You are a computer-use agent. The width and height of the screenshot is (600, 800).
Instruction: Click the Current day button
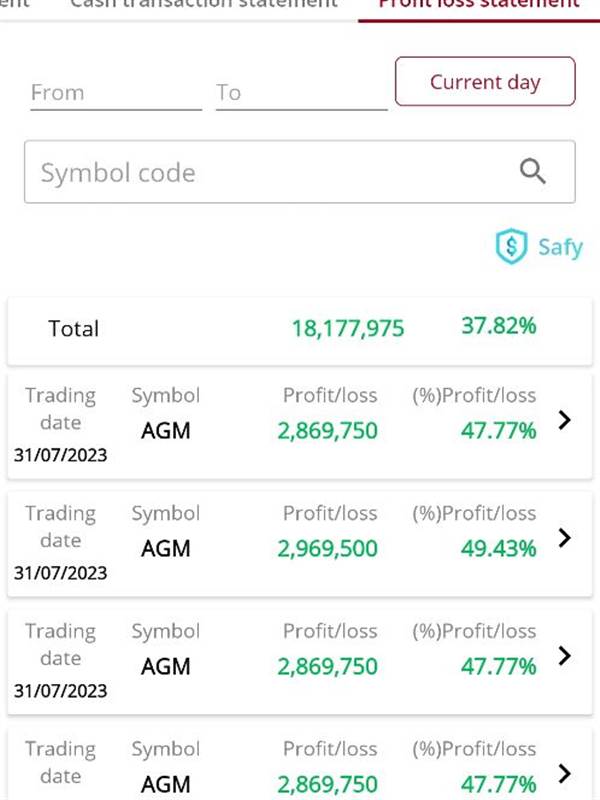tap(485, 82)
